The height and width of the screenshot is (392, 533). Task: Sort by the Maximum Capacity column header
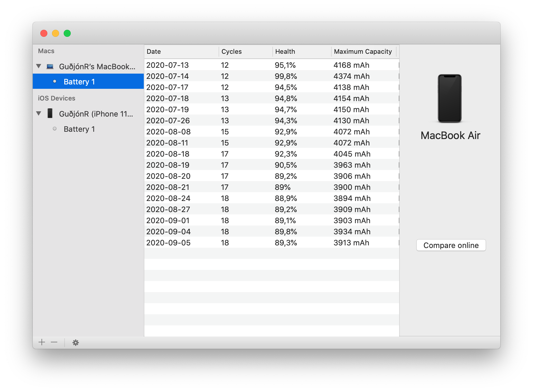click(363, 51)
